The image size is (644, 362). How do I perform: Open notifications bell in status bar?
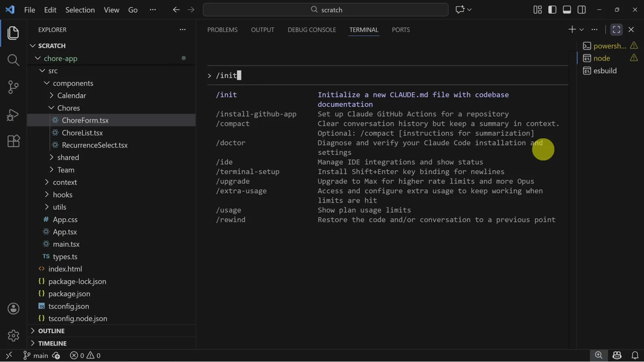coord(635,356)
